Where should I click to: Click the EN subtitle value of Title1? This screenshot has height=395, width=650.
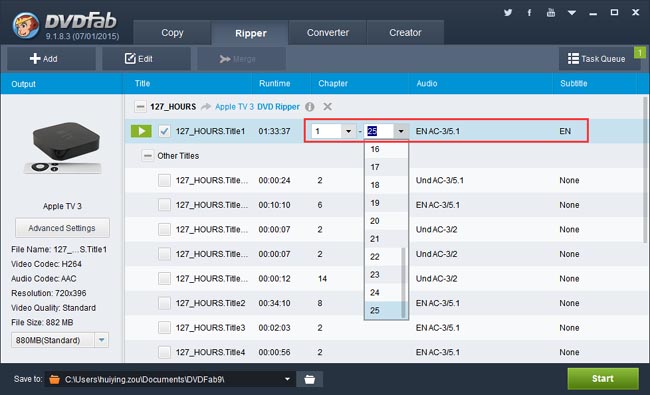(565, 131)
